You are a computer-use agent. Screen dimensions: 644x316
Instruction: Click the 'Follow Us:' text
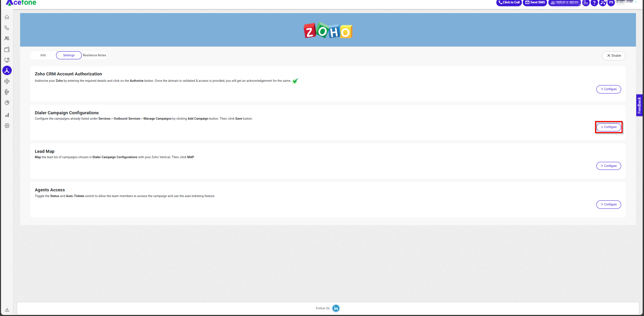(x=323, y=308)
